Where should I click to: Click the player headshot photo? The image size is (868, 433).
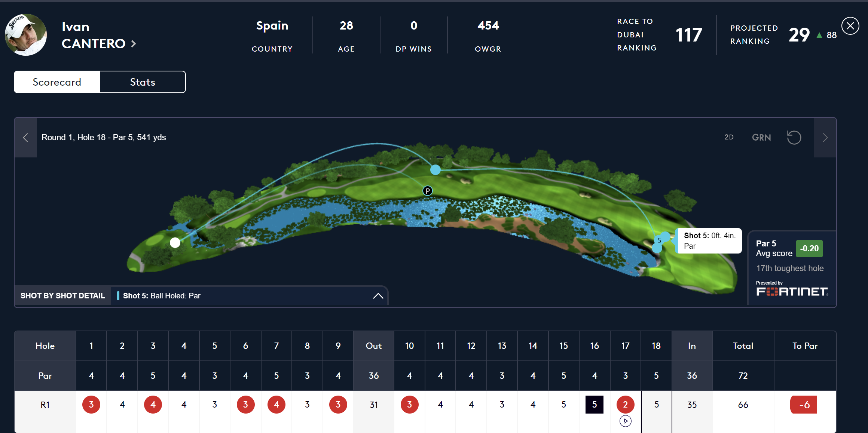point(26,35)
